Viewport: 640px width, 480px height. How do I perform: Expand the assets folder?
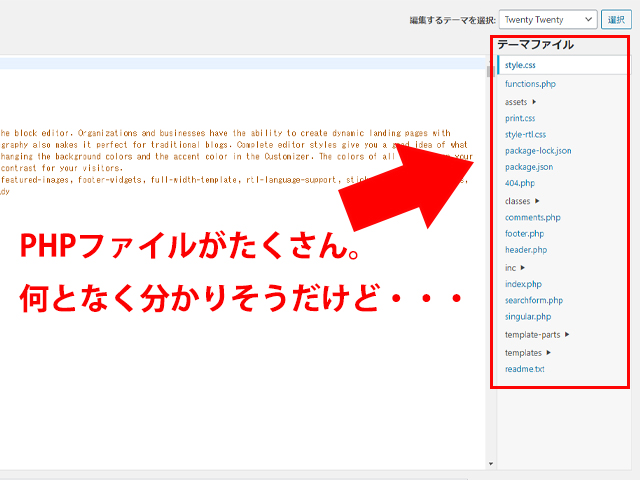(520, 102)
